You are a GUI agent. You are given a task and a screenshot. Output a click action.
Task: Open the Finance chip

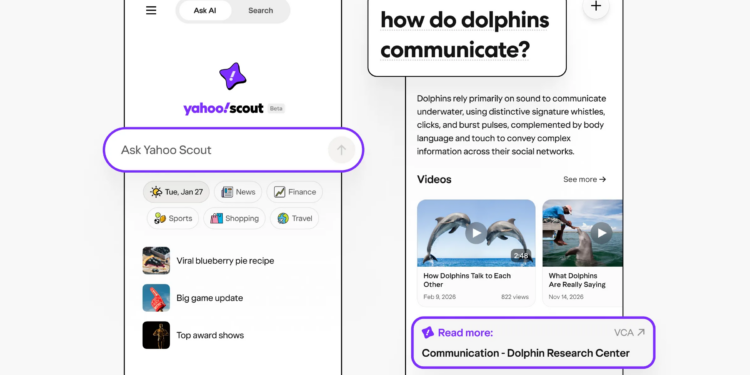tap(295, 192)
